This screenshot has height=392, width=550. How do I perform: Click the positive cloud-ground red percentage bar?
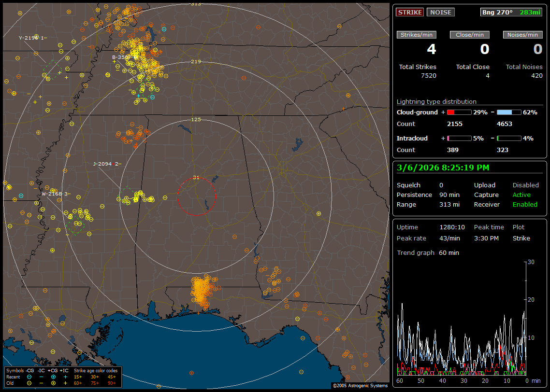coord(459,112)
